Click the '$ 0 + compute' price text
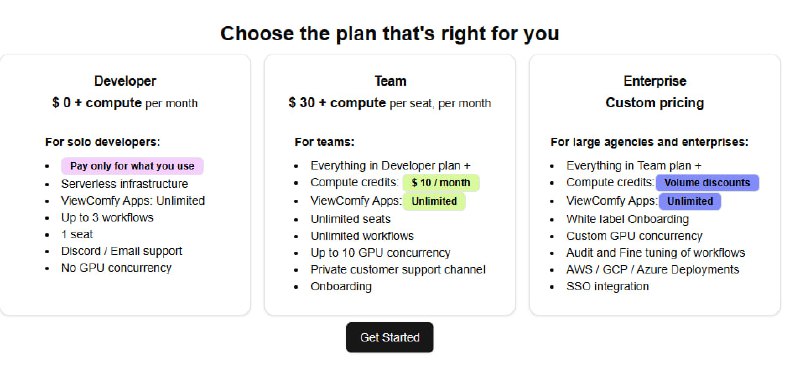Screen dimensions: 800x386 pos(96,102)
